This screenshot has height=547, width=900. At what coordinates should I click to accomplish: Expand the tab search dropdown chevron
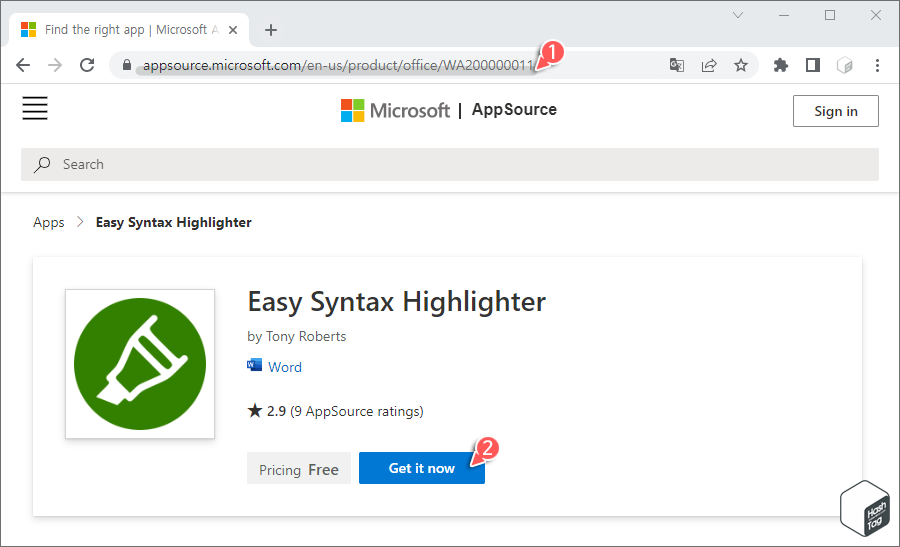pos(738,15)
